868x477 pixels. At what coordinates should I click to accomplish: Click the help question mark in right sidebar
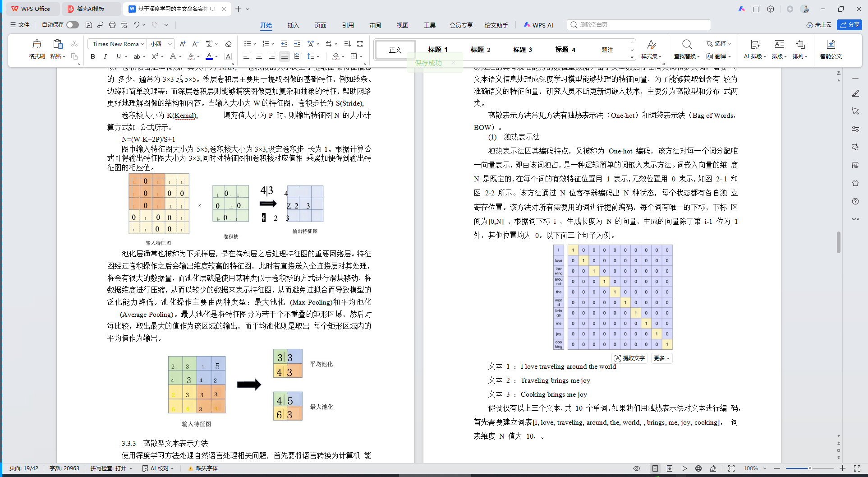855,201
